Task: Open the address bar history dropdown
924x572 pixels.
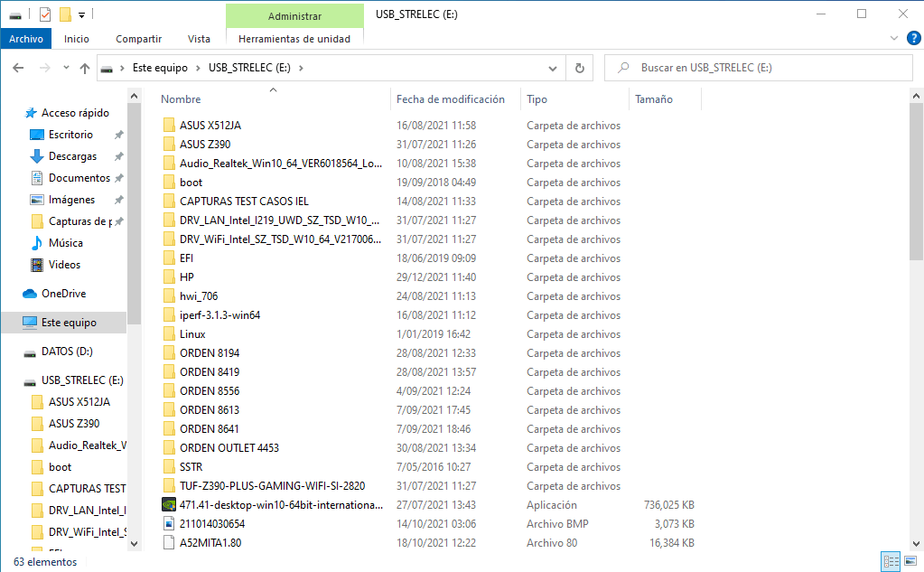Action: click(553, 68)
